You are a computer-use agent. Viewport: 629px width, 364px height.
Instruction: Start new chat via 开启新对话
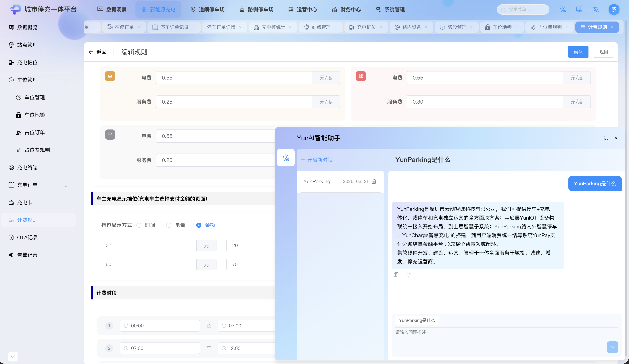click(317, 160)
